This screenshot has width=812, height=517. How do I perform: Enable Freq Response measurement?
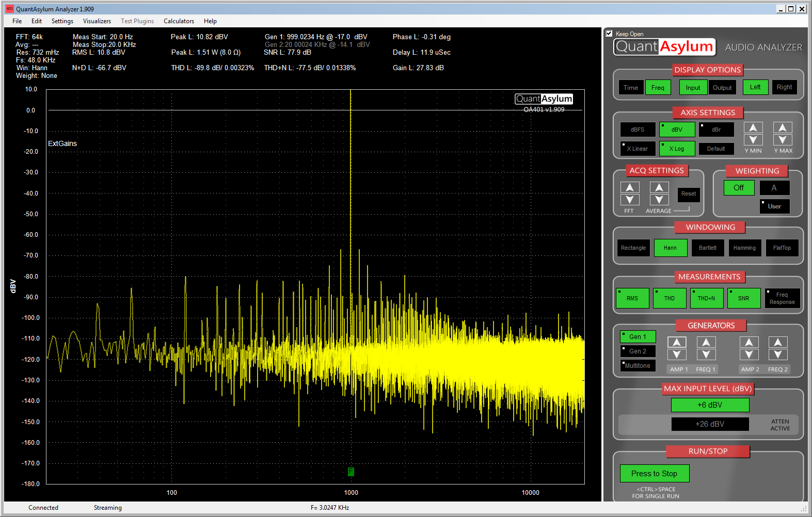click(x=782, y=298)
